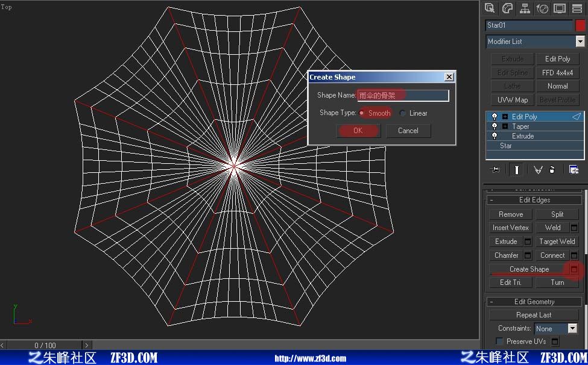Collapse the Edit Geometry rollout
588x365 pixels.
pyautogui.click(x=534, y=302)
